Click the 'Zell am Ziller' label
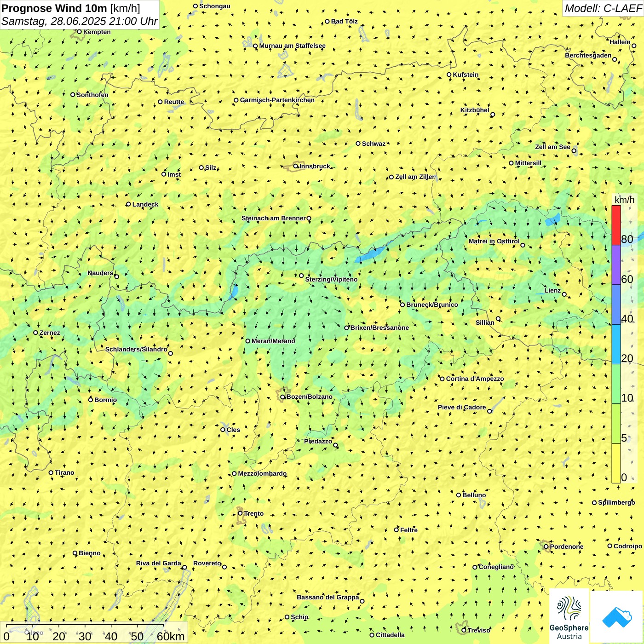Image resolution: width=644 pixels, height=644 pixels. (414, 177)
